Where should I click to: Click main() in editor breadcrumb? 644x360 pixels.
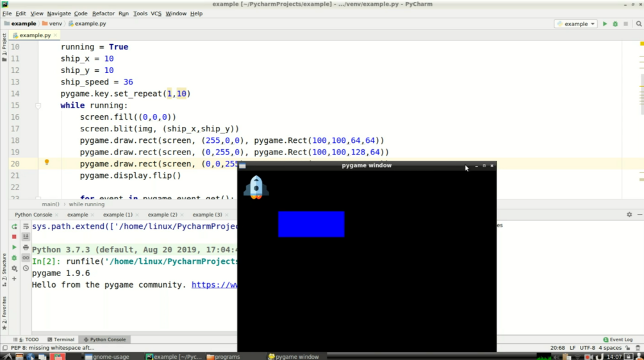(x=51, y=204)
